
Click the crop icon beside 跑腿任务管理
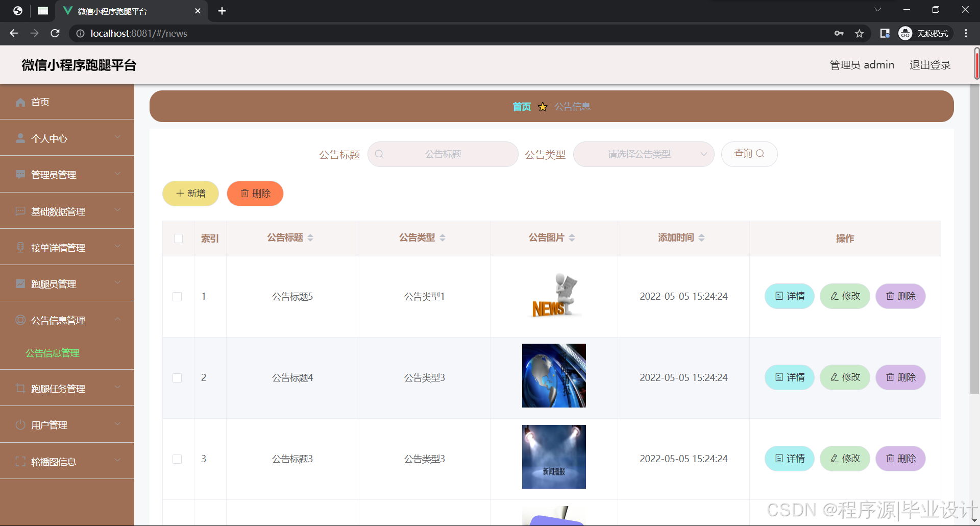(20, 389)
